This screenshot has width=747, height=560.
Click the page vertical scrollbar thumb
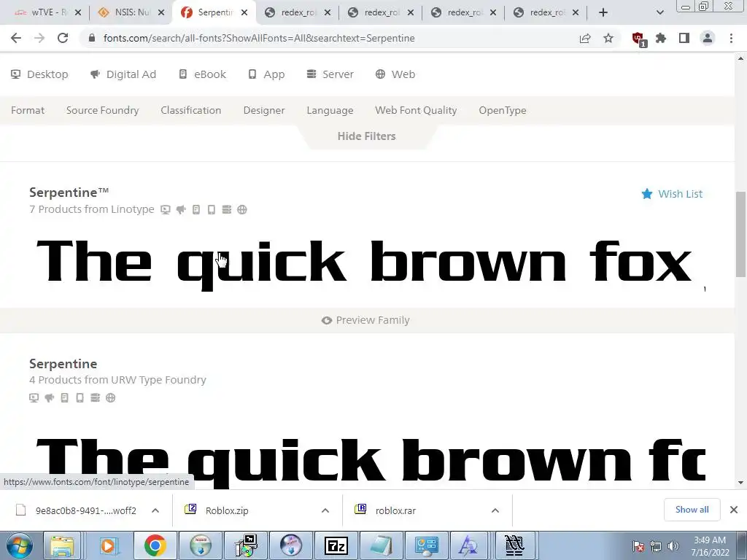(741, 233)
